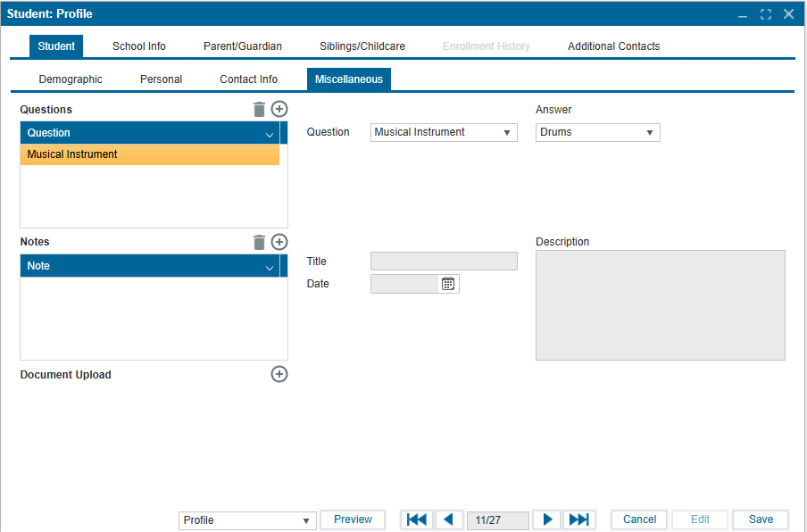The height and width of the screenshot is (532, 807).
Task: Expand the Profile report dropdown
Action: pyautogui.click(x=248, y=520)
